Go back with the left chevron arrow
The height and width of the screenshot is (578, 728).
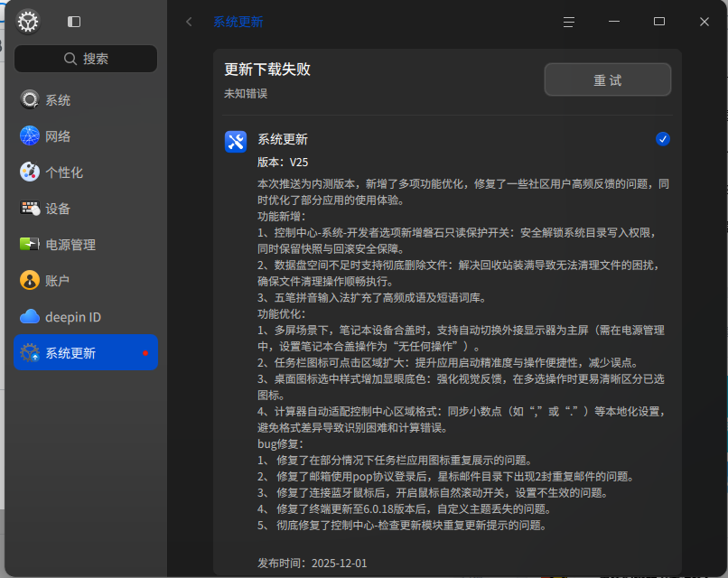(189, 22)
